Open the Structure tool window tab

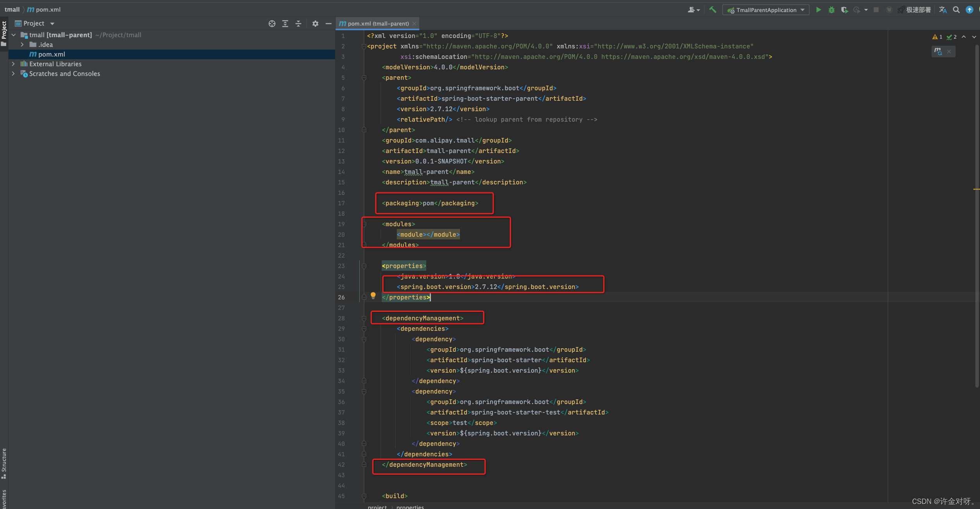pyautogui.click(x=4, y=463)
